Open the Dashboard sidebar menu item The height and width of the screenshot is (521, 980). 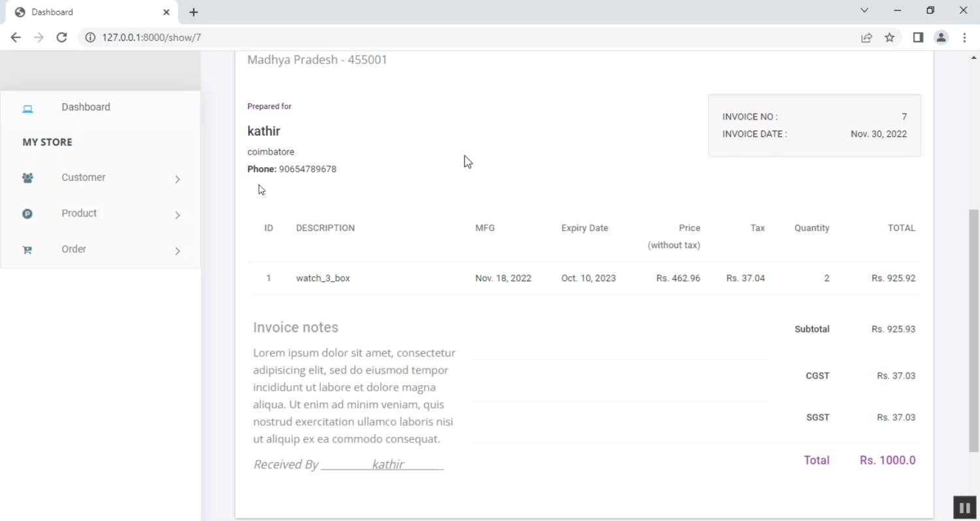[86, 107]
